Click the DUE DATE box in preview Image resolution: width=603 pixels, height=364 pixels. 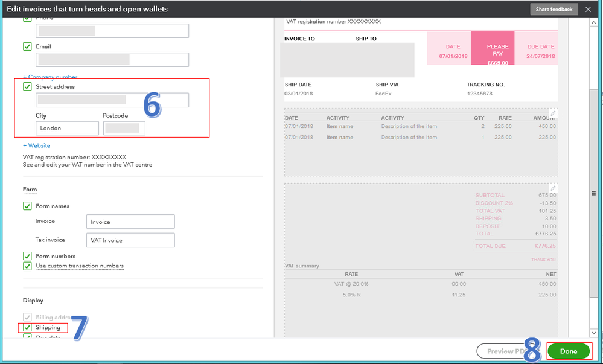pos(537,48)
